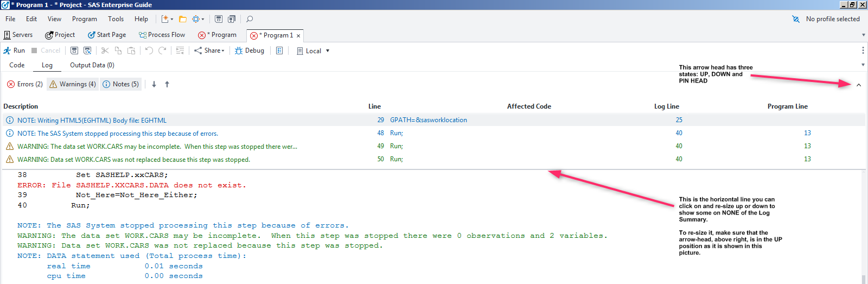This screenshot has width=868, height=284.
Task: Switch to the Output Data (0) tab
Action: click(92, 65)
